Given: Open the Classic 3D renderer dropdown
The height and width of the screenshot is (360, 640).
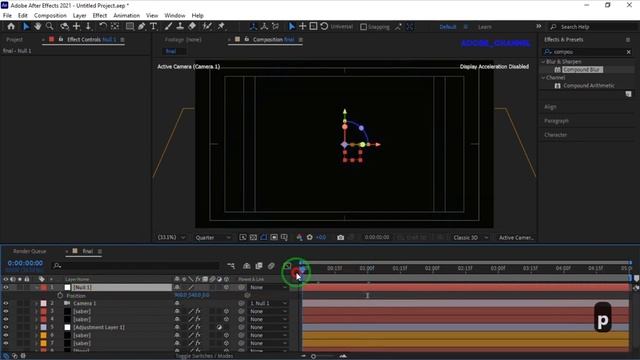Looking at the screenshot, I should click(x=471, y=237).
